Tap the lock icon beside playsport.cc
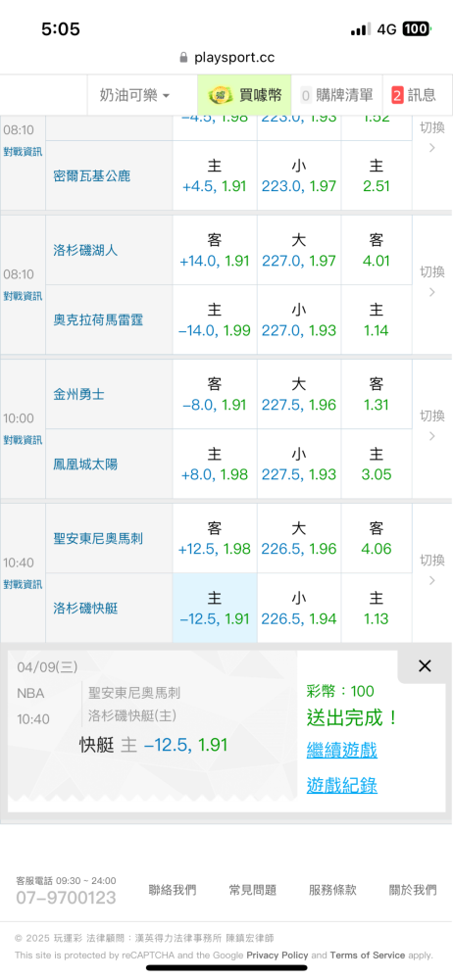The width and height of the screenshot is (453, 980). [183, 58]
